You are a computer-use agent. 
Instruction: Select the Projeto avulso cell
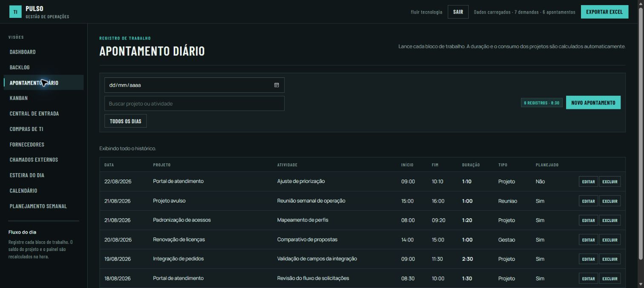click(169, 201)
